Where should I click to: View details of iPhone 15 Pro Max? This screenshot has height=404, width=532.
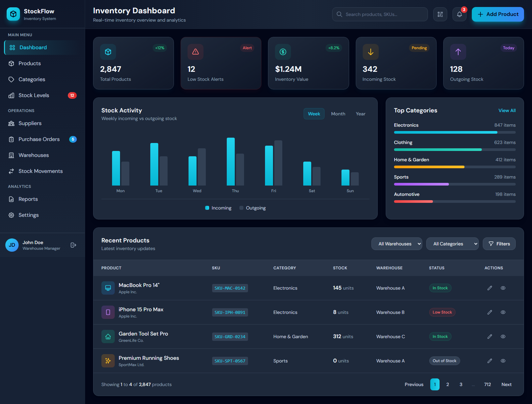coord(503,312)
